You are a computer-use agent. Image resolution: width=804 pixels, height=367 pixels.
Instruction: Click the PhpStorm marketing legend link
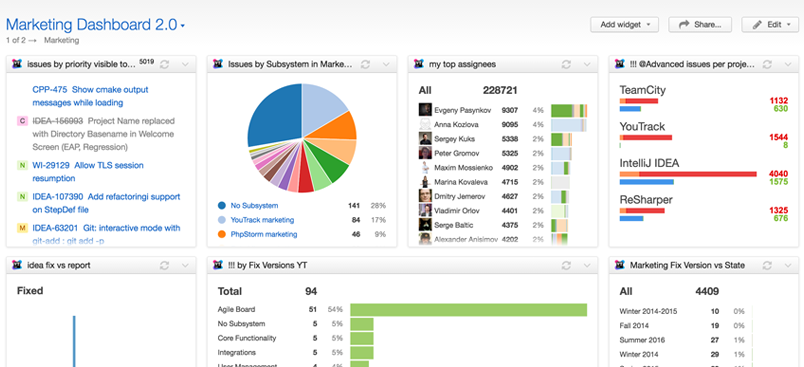coord(264,234)
